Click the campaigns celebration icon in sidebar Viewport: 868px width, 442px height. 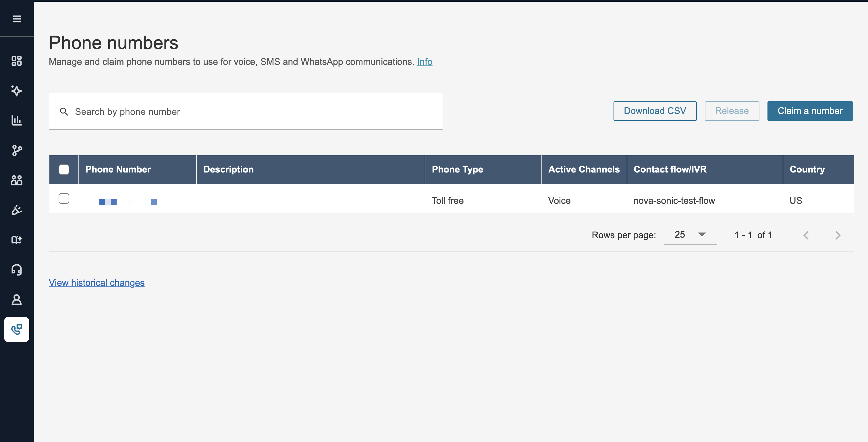(x=16, y=210)
